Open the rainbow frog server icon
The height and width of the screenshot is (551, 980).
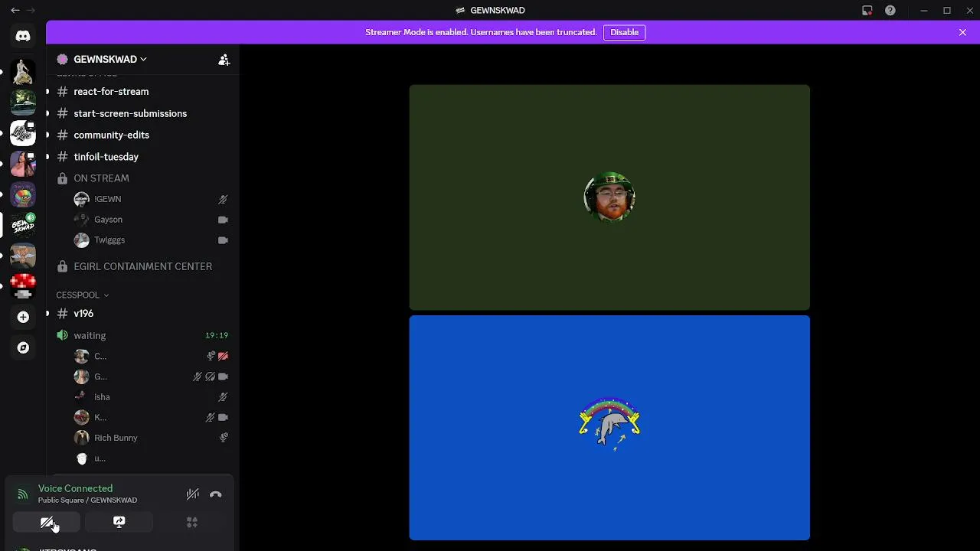(x=23, y=194)
